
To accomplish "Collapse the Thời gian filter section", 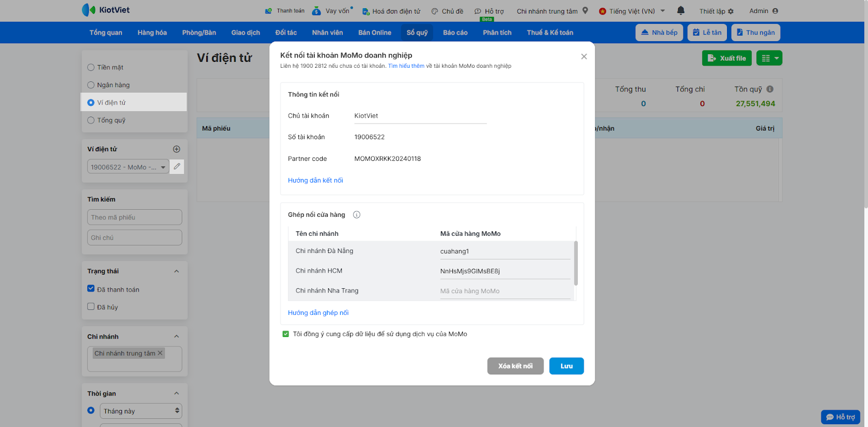I will point(176,393).
